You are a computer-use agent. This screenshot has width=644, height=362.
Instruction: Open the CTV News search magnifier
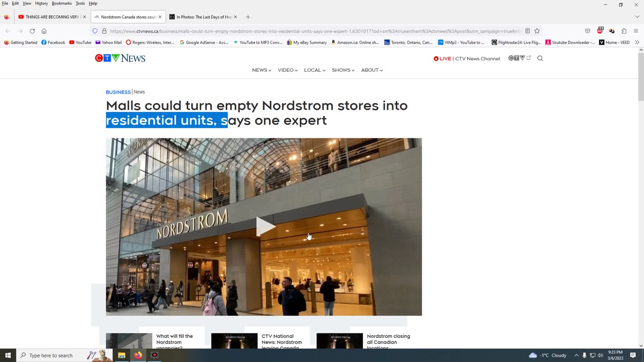(540, 58)
